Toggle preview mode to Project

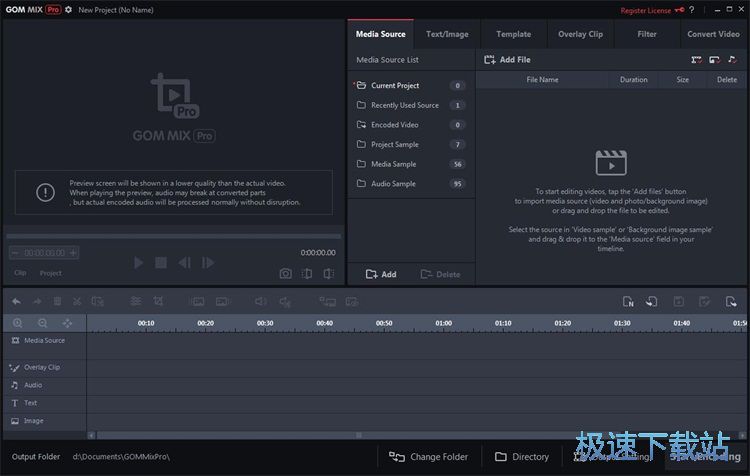50,273
